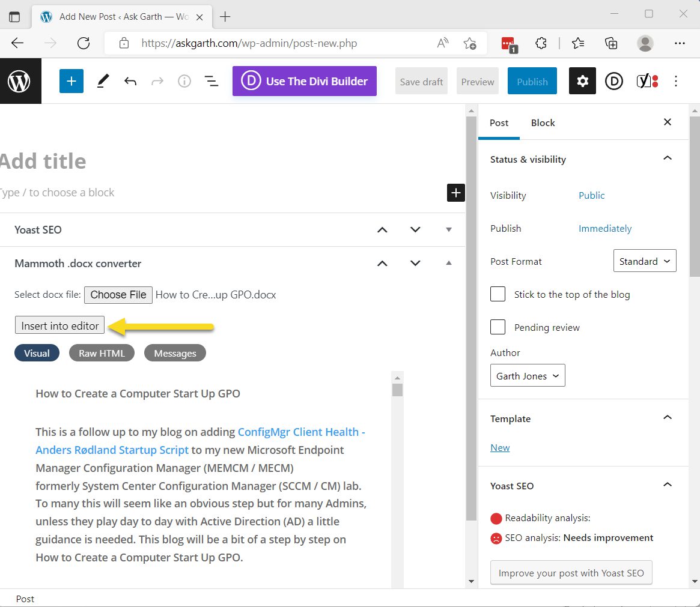Expand the Yoast SEO meta box triangle
Screen dimensions: 700x607
pos(449,230)
